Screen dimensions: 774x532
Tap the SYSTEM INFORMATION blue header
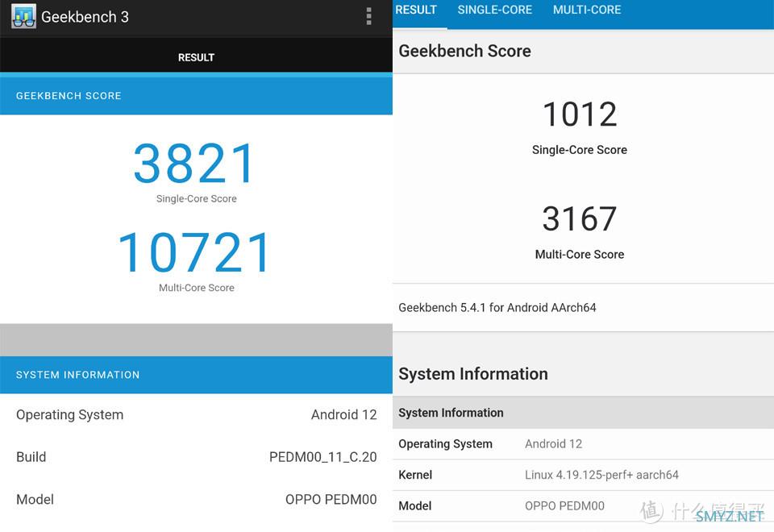click(x=196, y=375)
